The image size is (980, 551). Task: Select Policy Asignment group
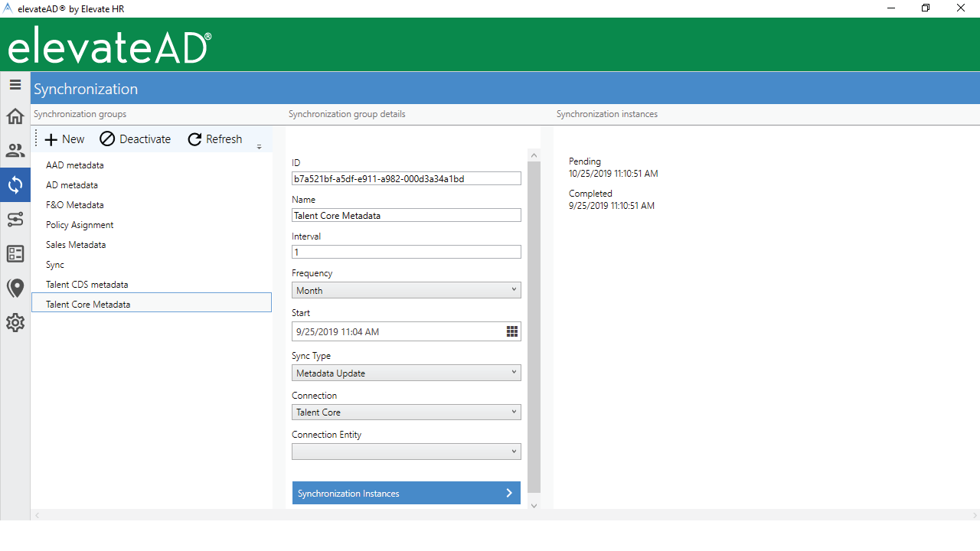[x=152, y=225]
